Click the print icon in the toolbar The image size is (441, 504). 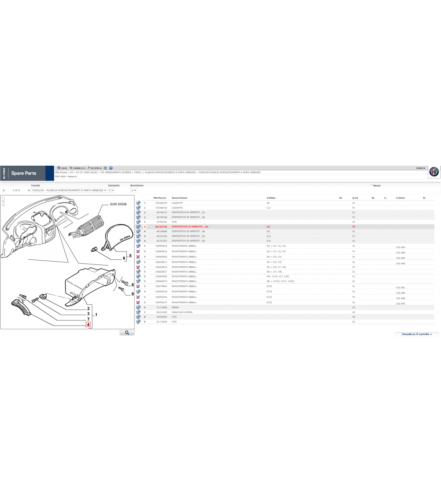pyautogui.click(x=105, y=168)
